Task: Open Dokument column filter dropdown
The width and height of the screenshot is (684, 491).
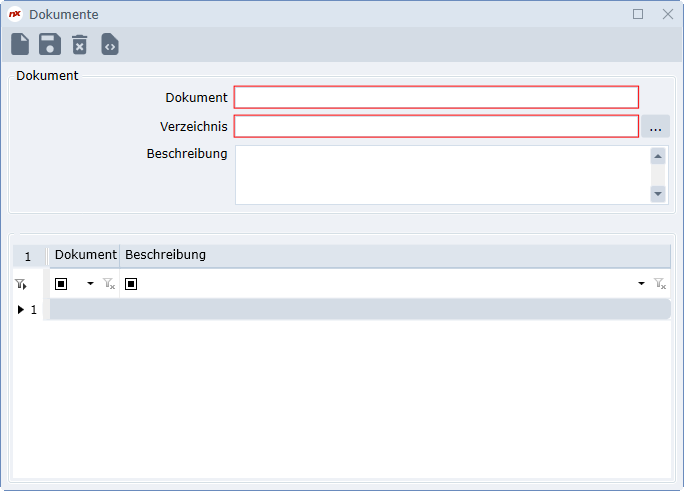Action: point(90,284)
